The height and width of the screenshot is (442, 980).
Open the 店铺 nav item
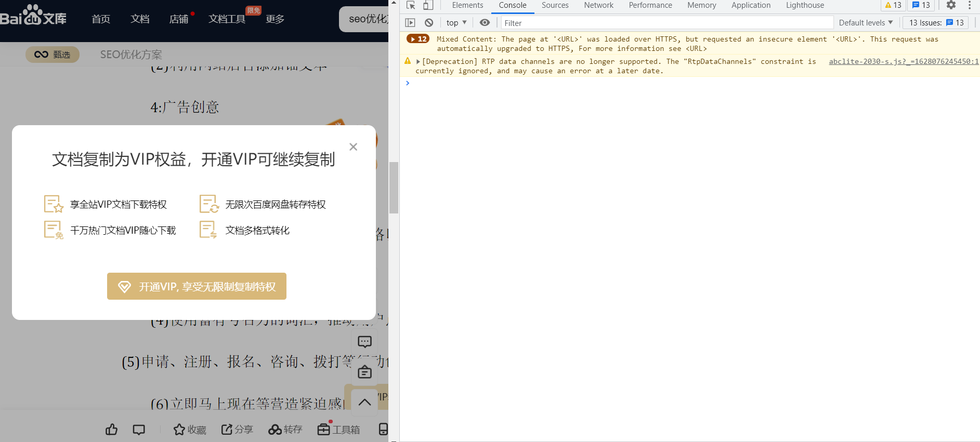pyautogui.click(x=179, y=19)
